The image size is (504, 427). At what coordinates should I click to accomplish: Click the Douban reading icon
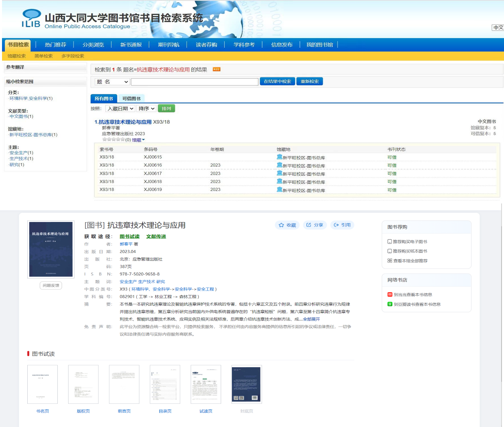coord(390,304)
